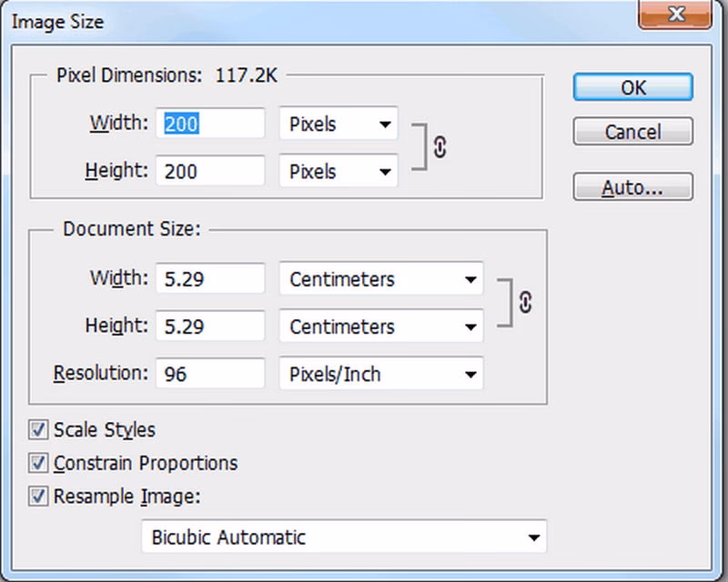Open the Pixels/Inch resolution unit dropdown

380,374
